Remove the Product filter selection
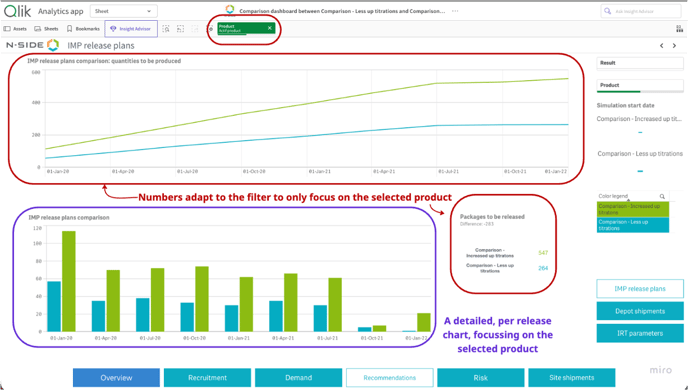688x390 pixels. click(x=270, y=28)
